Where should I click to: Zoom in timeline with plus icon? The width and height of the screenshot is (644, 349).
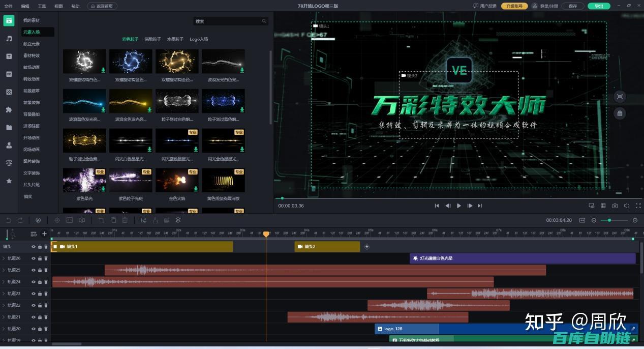click(635, 220)
